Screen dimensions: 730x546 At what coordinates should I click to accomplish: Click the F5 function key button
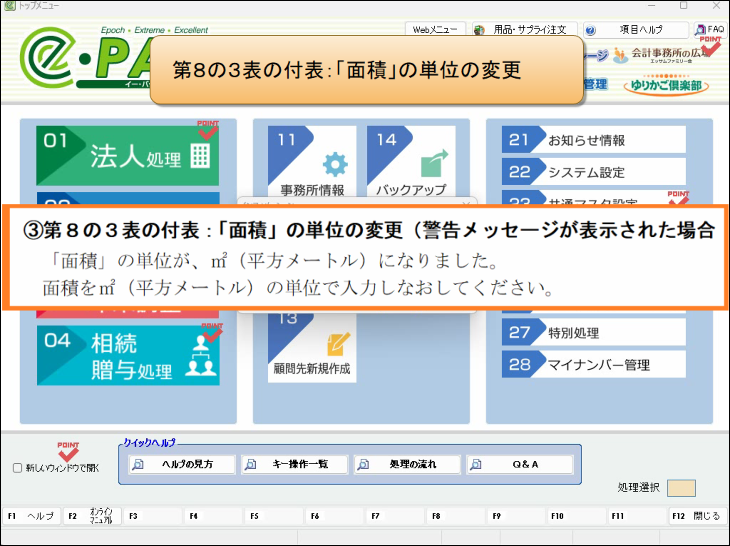coord(274,516)
